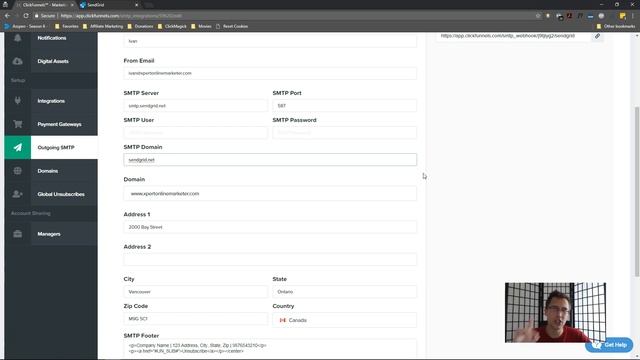Click the SMTP Port field
This screenshot has height=360, width=640.
[344, 106]
